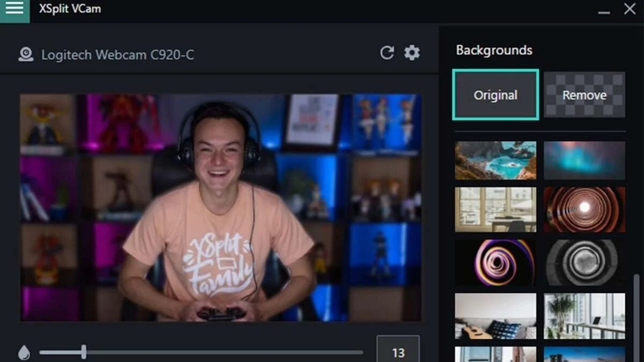The width and height of the screenshot is (644, 362).
Task: Adjust the blur intensity slider
Action: coord(201,352)
